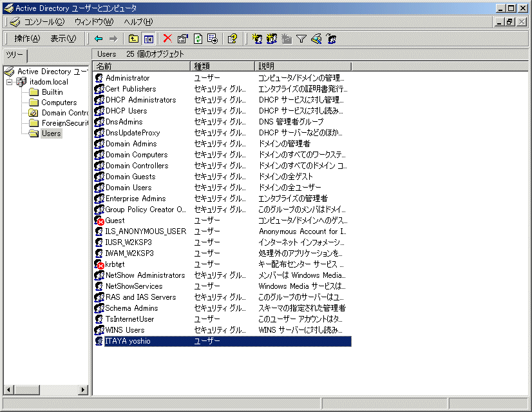Select the Domain Guests group row
The width and height of the screenshot is (532, 412).
(x=223, y=177)
